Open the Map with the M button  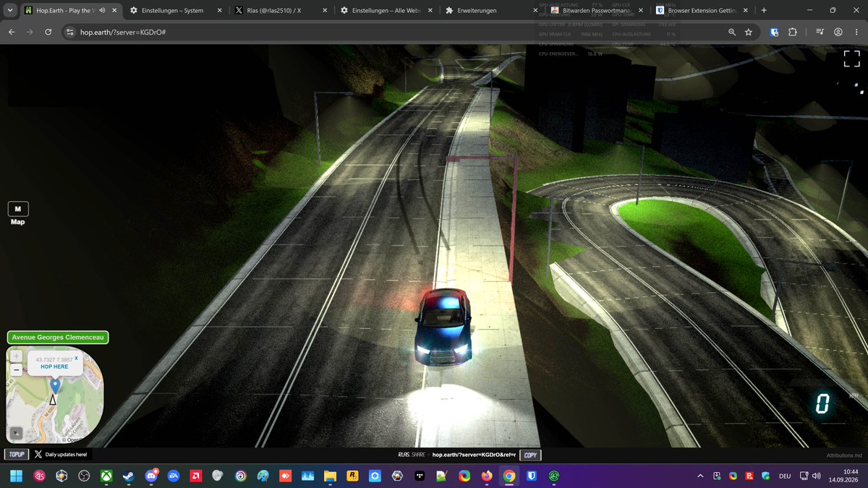pyautogui.click(x=18, y=209)
